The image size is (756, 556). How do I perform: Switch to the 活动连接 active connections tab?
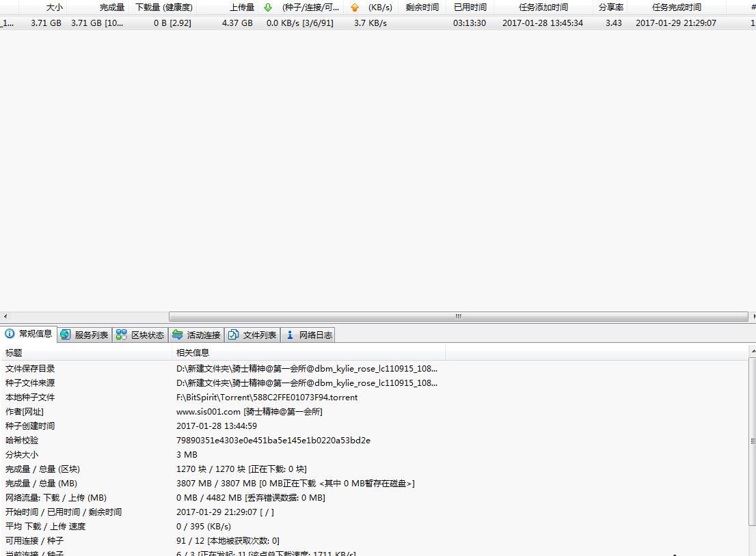[x=197, y=335]
